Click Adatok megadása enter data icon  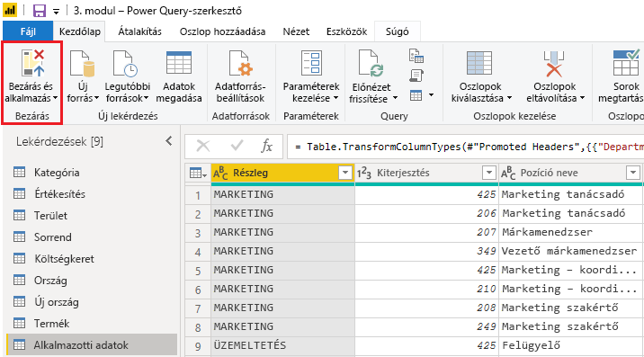pos(179,63)
